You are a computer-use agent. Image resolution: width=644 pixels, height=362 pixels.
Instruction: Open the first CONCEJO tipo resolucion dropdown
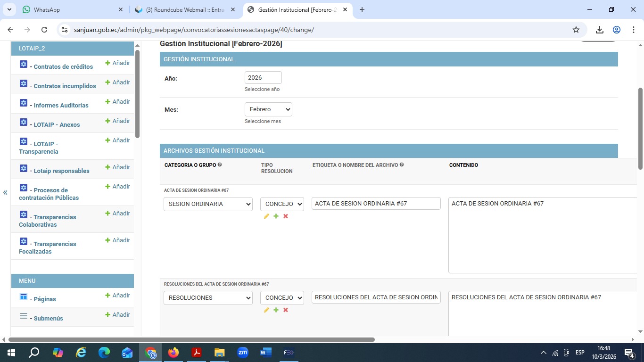pyautogui.click(x=282, y=204)
